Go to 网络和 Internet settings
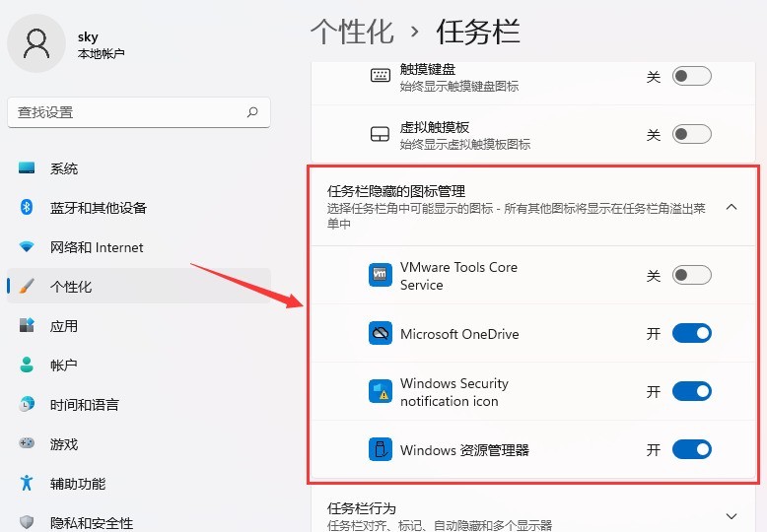Image resolution: width=767 pixels, height=532 pixels. pos(139,247)
